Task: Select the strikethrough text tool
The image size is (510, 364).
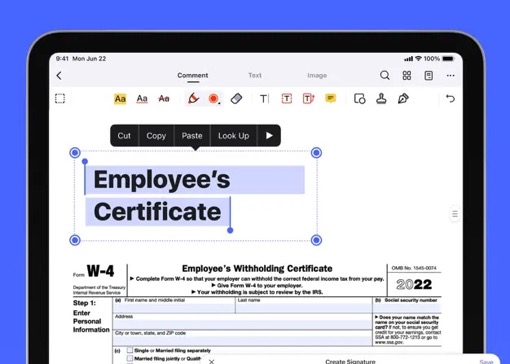Action: click(x=164, y=99)
